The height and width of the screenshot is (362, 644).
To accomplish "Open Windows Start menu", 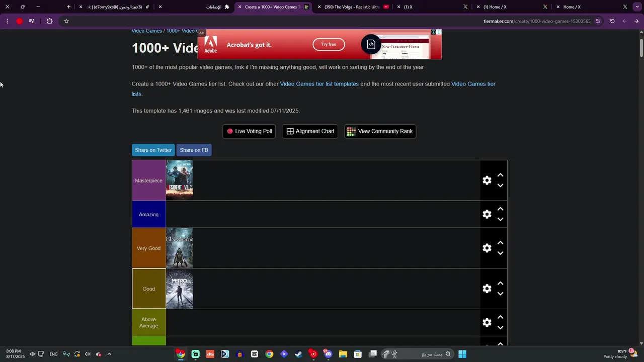I will pyautogui.click(x=462, y=354).
